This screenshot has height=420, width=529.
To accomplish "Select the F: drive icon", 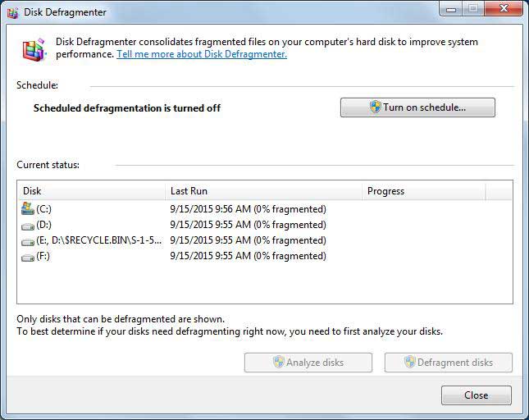I will point(28,258).
